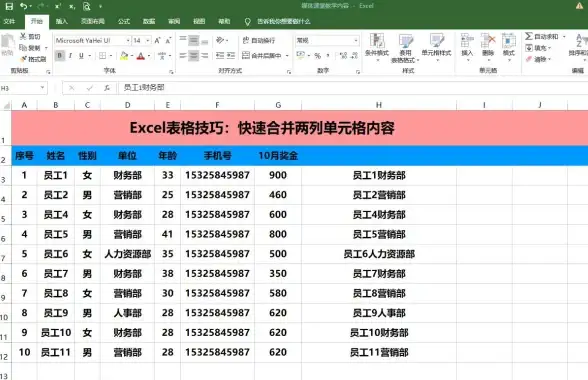
Task: Open 单元格样式 cell styles
Action: pyautogui.click(x=436, y=47)
